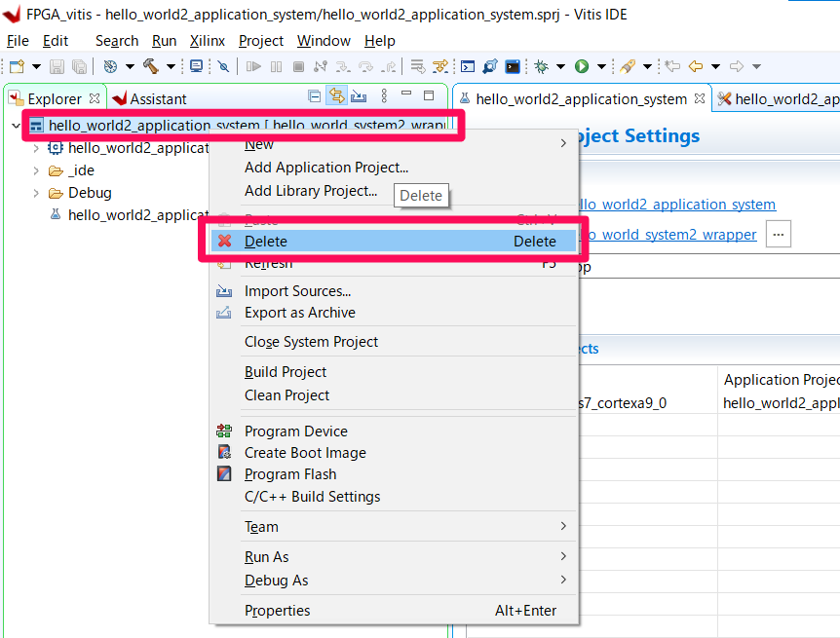Click the platform browse ellipsis button
This screenshot has height=638, width=840.
[779, 235]
